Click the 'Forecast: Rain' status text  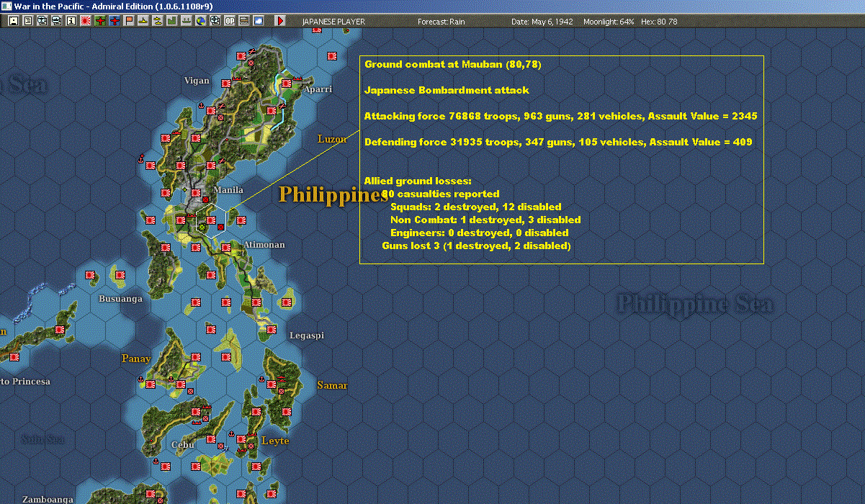[442, 22]
